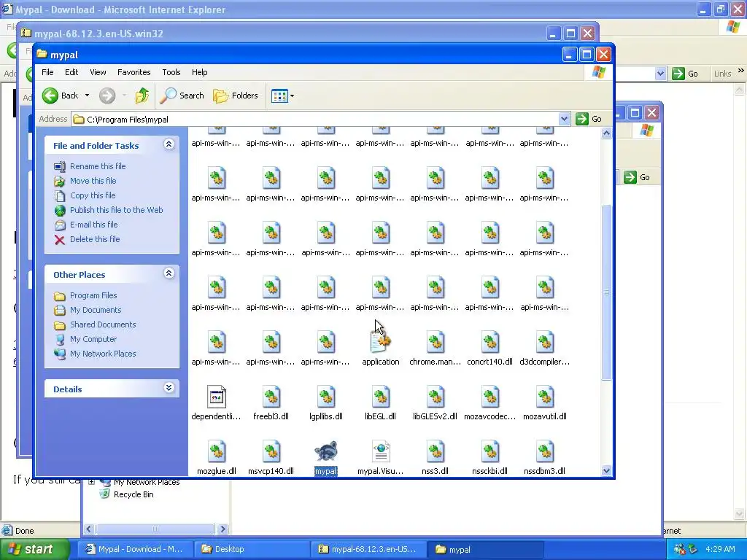This screenshot has height=560, width=747.
Task: Open the Search pane
Action: [x=182, y=96]
